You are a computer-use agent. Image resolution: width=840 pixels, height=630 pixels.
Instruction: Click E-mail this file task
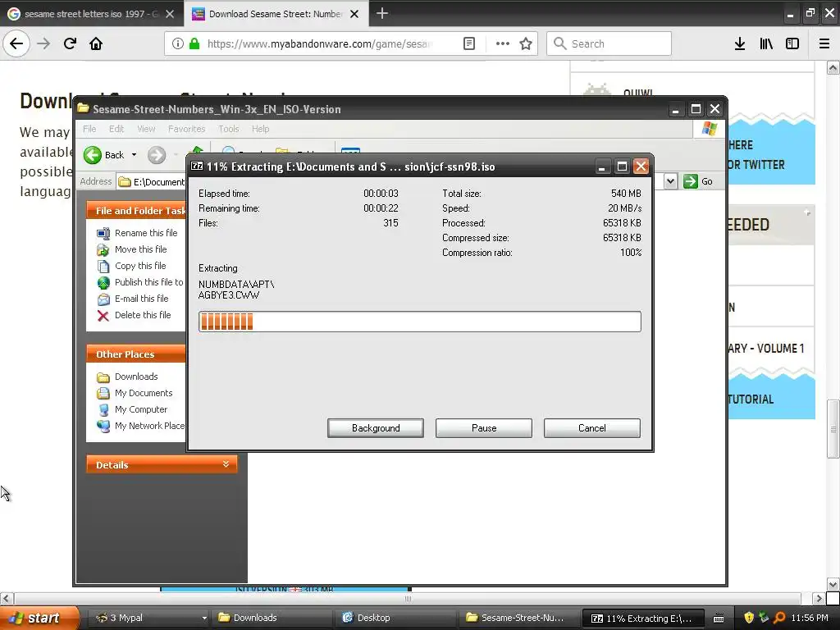click(x=133, y=299)
